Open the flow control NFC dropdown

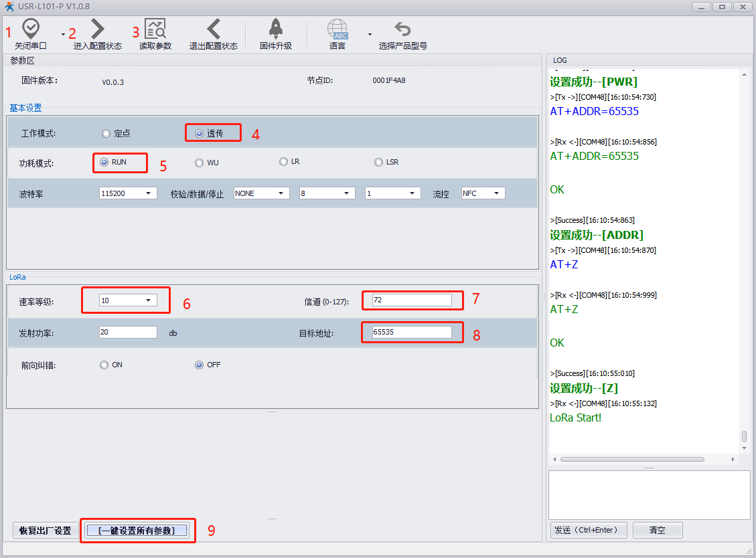tap(483, 193)
